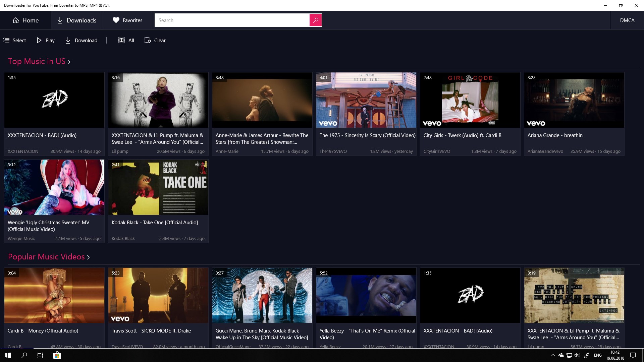The image size is (644, 362).
Task: Focus the Search input field
Action: (232, 20)
